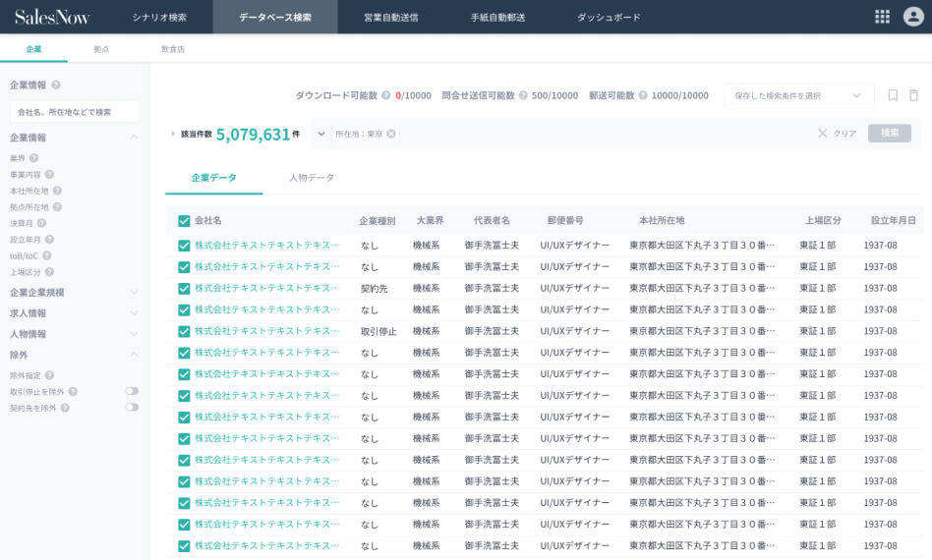932x560 pixels.
Task: Open the シナリオ検索 nav tab
Action: point(159,18)
